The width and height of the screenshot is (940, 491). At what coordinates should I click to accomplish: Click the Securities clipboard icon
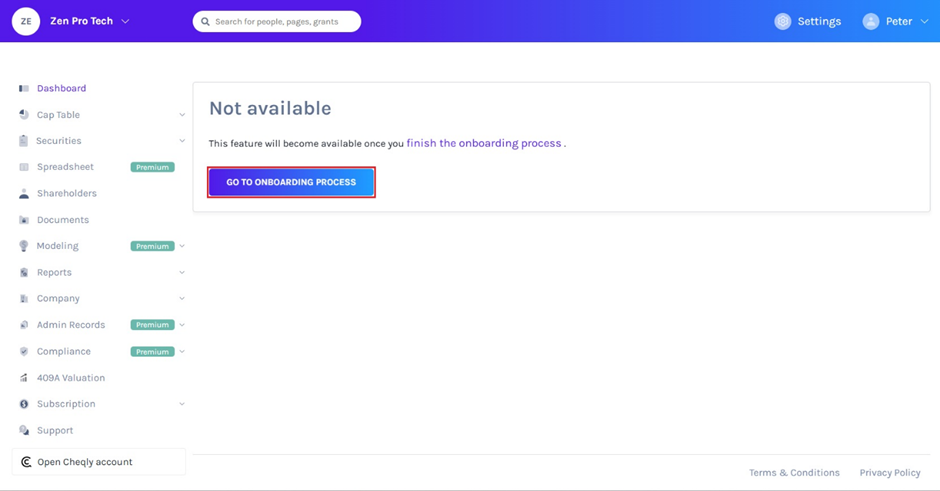[23, 141]
